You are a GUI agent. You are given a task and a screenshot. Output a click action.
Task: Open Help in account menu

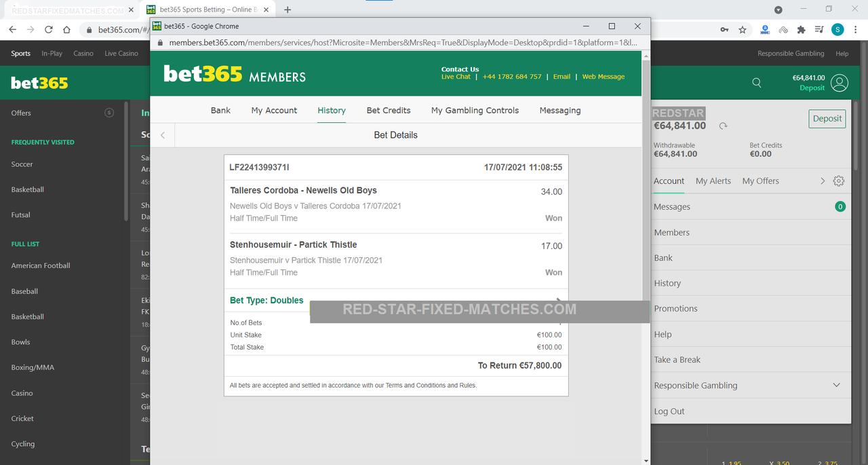tap(751, 335)
